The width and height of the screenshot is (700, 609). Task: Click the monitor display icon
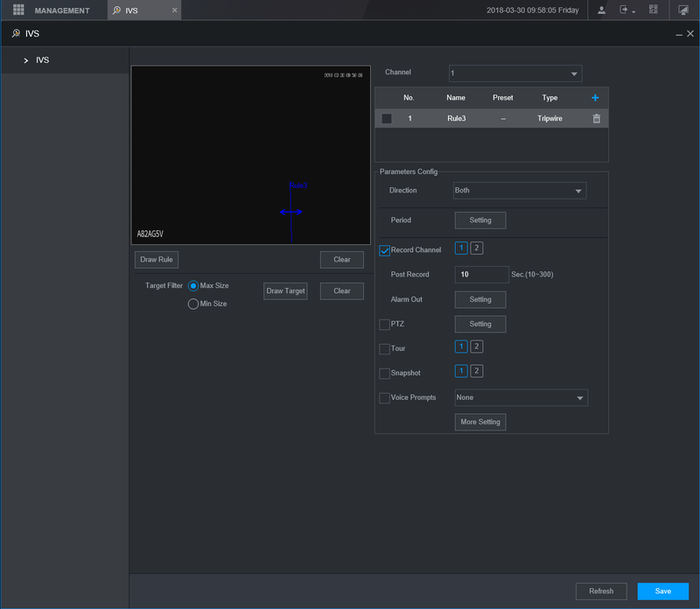[x=683, y=10]
